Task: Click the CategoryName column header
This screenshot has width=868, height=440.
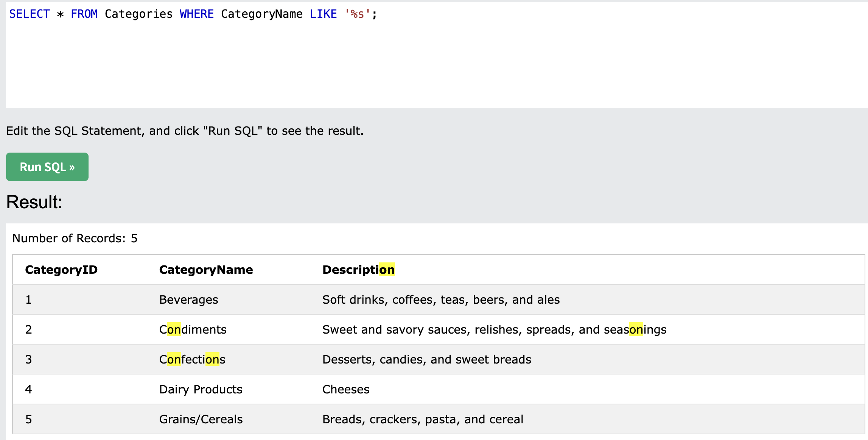Action: pyautogui.click(x=206, y=270)
